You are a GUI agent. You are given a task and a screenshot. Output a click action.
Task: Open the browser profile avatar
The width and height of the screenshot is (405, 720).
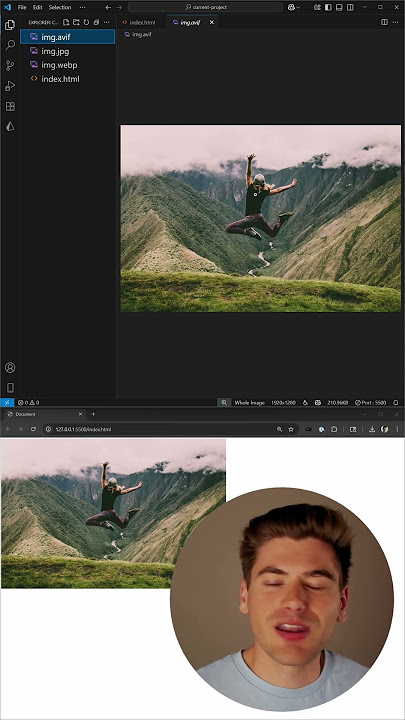pyautogui.click(x=385, y=429)
